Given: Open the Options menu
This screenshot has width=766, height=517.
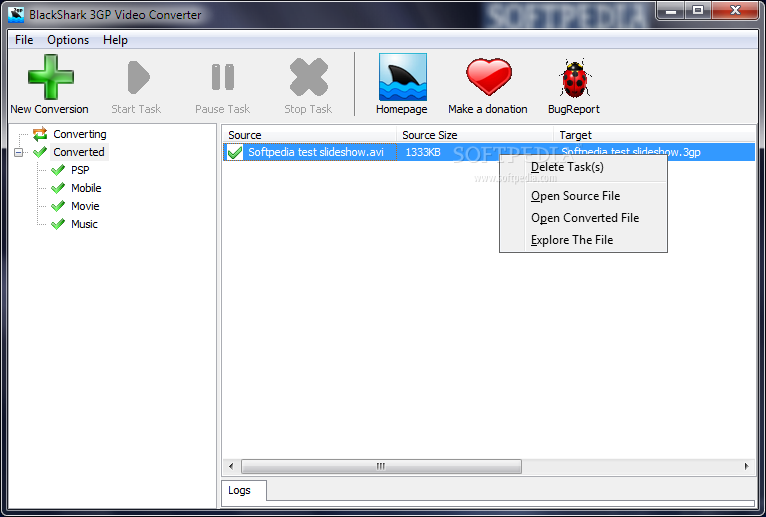Looking at the screenshot, I should click(x=68, y=40).
